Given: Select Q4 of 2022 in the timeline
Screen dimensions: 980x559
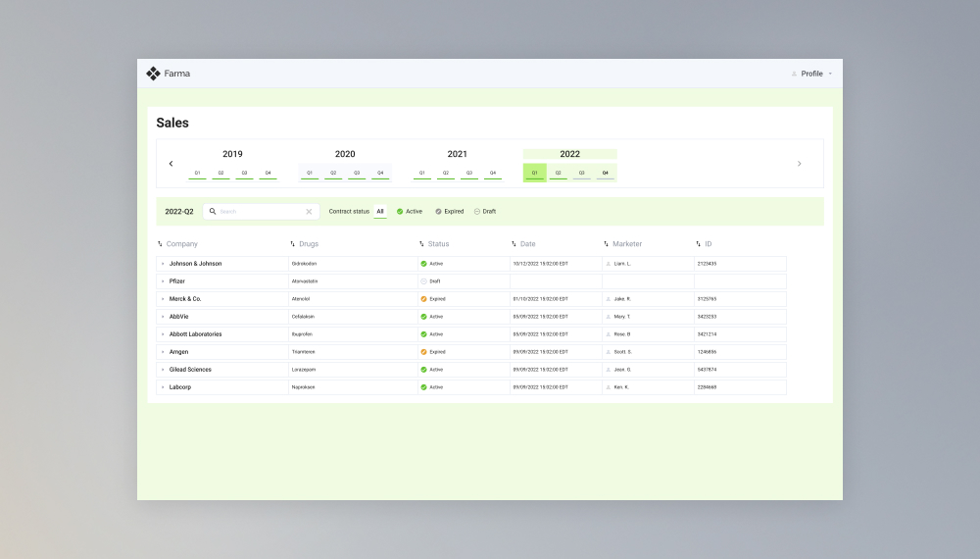Looking at the screenshot, I should pos(605,173).
